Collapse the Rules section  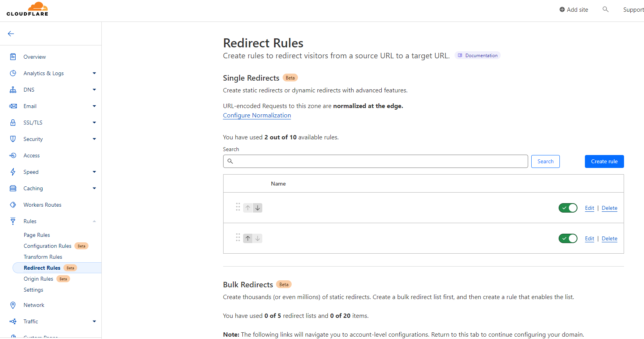(94, 221)
